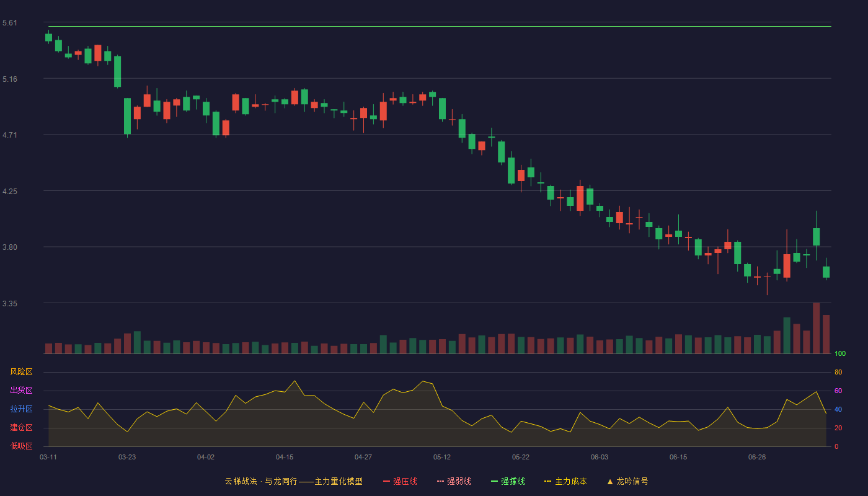
Task: Click the 04-02 date axis label
Action: click(206, 457)
